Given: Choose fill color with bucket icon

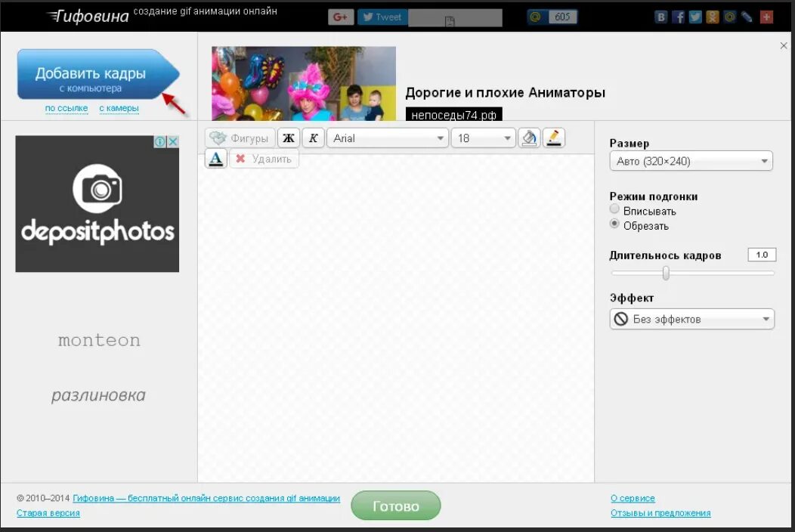Looking at the screenshot, I should (x=529, y=138).
